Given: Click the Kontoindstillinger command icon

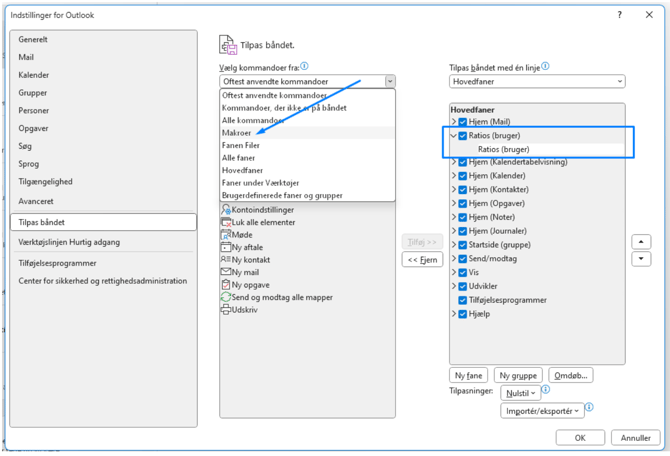Looking at the screenshot, I should [x=226, y=210].
